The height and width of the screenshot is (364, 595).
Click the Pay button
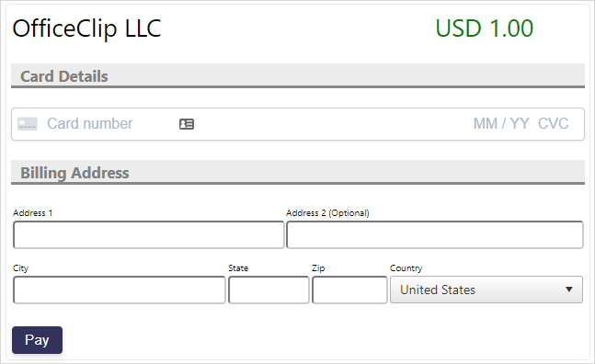click(37, 340)
